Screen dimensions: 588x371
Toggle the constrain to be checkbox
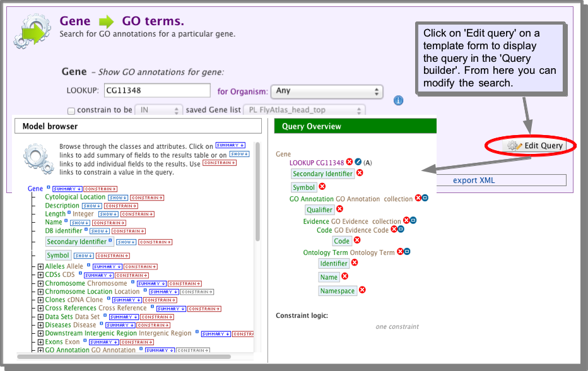pos(71,110)
